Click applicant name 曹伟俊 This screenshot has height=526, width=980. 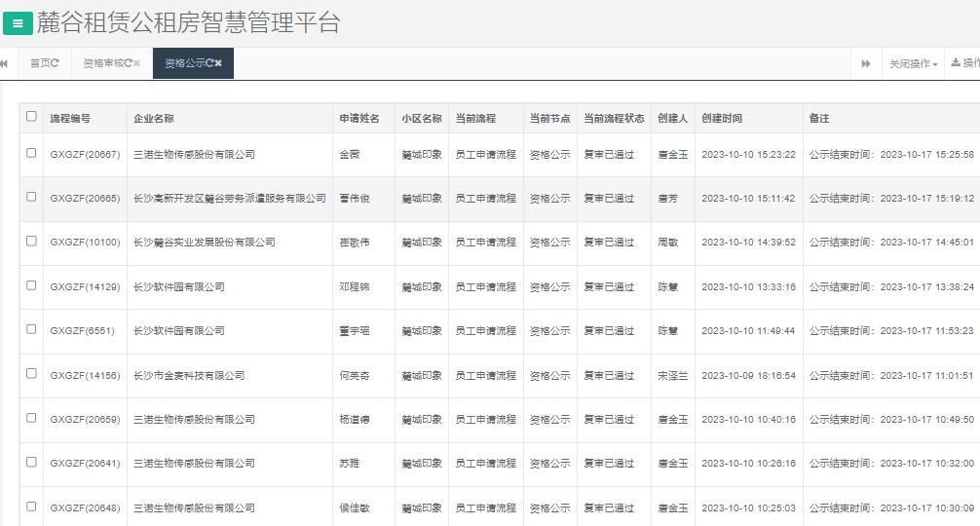(355, 198)
